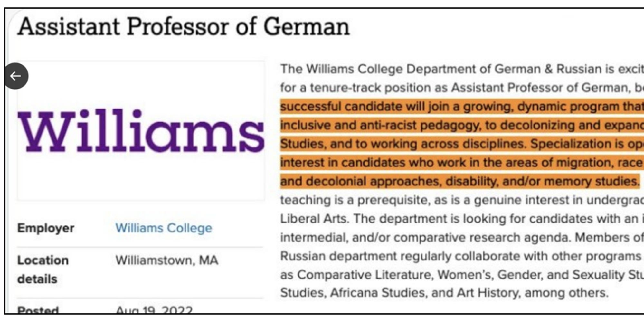Open the Williams College employer link
Viewport: 644px width, 322px height.
pos(164,228)
